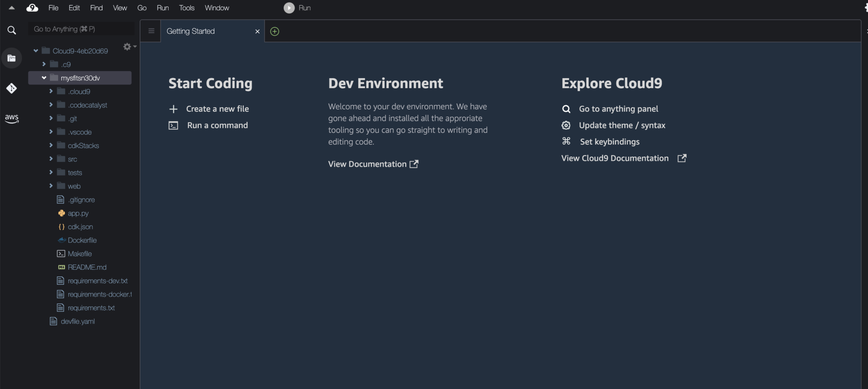The height and width of the screenshot is (389, 868).
Task: Click the collapse arrow at top left
Action: click(11, 7)
